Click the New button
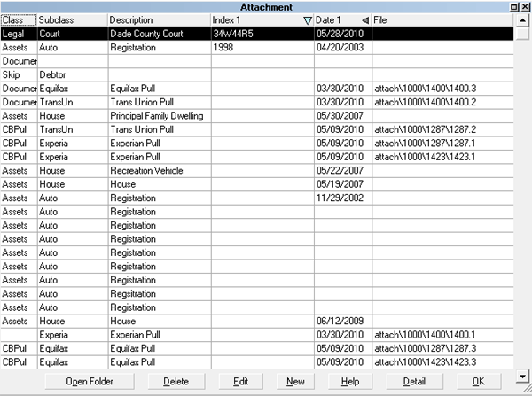Viewport: 532px width, 396px height. point(295,382)
